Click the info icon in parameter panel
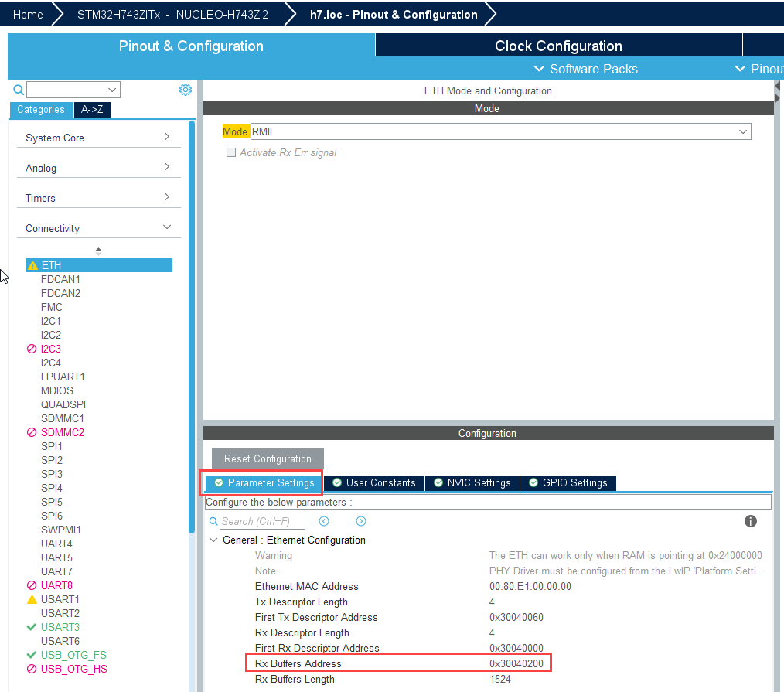 click(x=750, y=521)
